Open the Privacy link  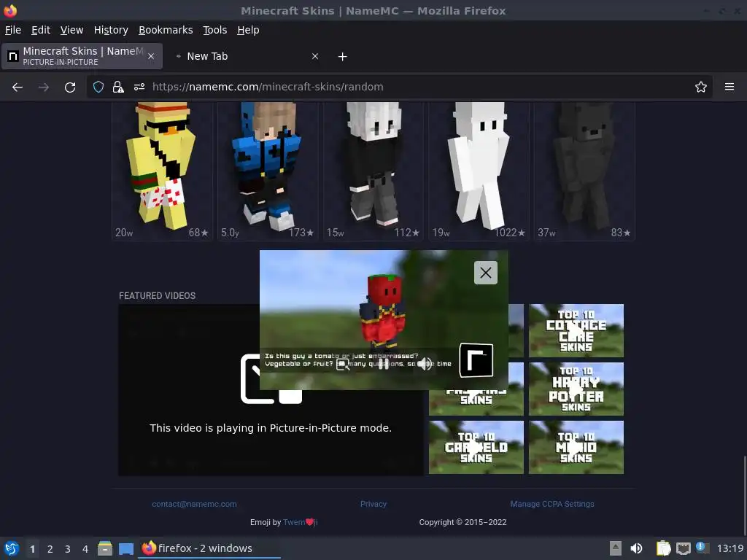click(373, 504)
